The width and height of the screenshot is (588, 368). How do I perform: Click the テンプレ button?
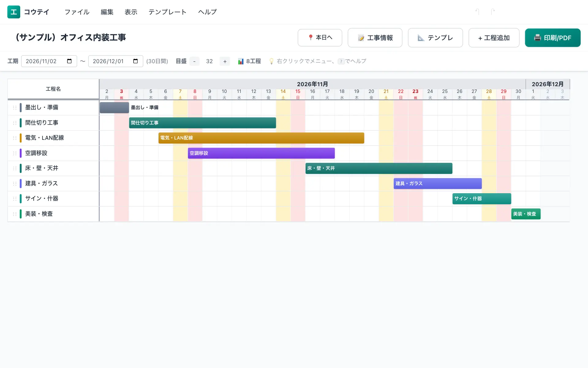[x=435, y=38]
